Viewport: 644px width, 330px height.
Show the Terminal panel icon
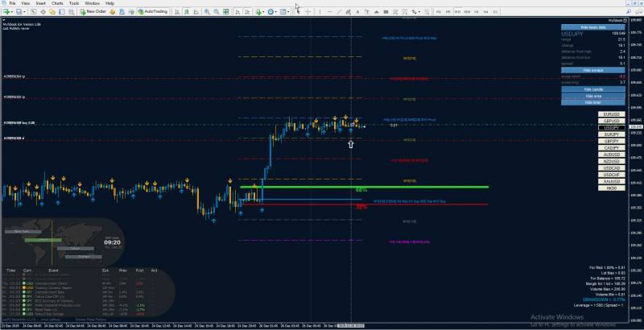pyautogui.click(x=62, y=12)
